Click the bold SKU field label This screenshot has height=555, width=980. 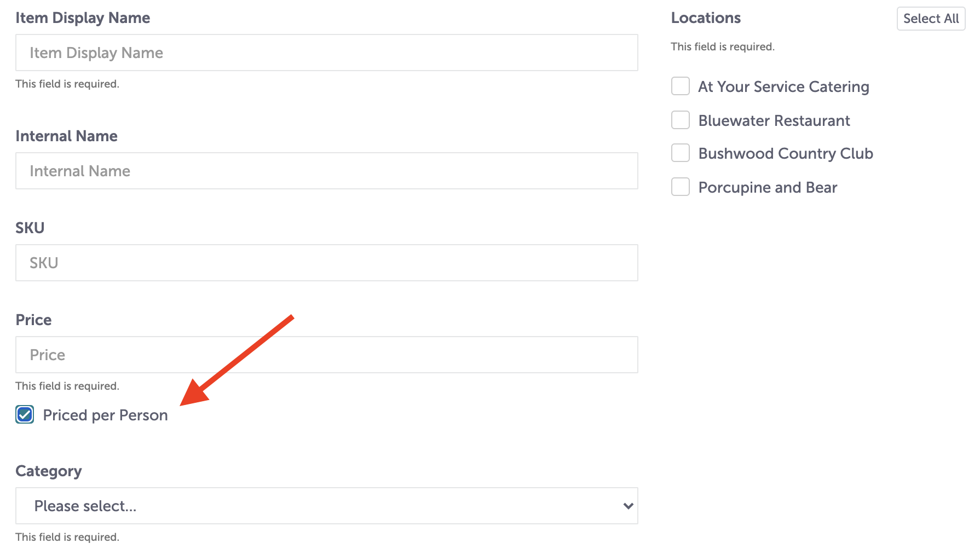pyautogui.click(x=30, y=228)
